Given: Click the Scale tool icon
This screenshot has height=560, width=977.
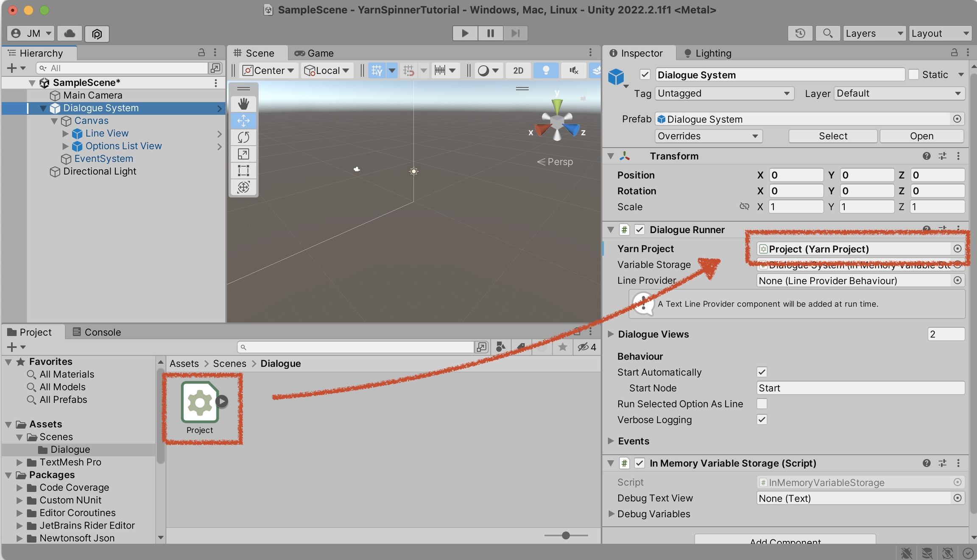Looking at the screenshot, I should click(243, 154).
